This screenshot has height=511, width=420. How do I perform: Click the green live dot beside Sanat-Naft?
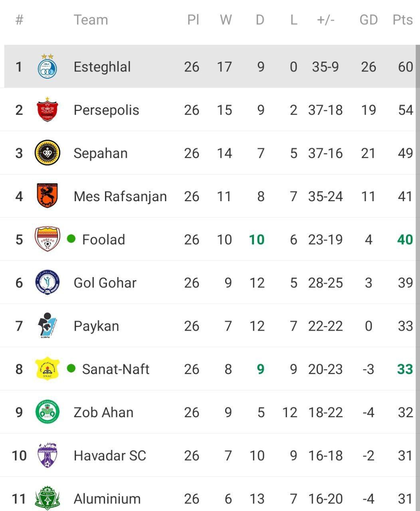point(71,368)
